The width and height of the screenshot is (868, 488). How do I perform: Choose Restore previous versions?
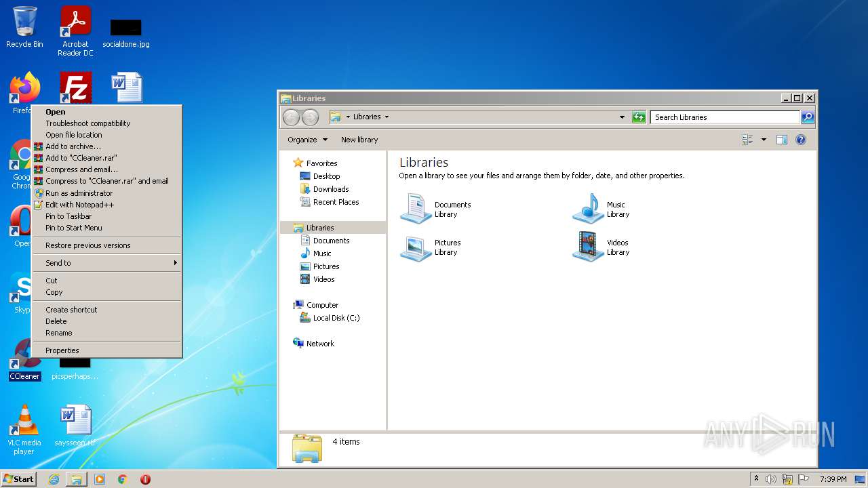coord(107,245)
